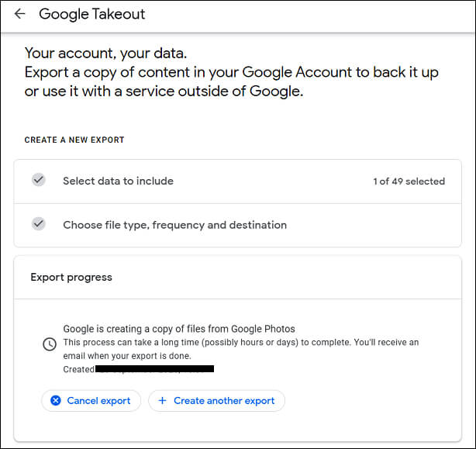
Task: Click the CREATE A NEW EXPORT label
Action: tap(74, 140)
